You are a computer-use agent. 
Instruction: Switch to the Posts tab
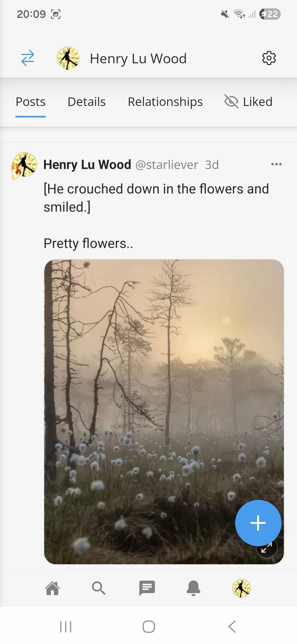(x=31, y=102)
